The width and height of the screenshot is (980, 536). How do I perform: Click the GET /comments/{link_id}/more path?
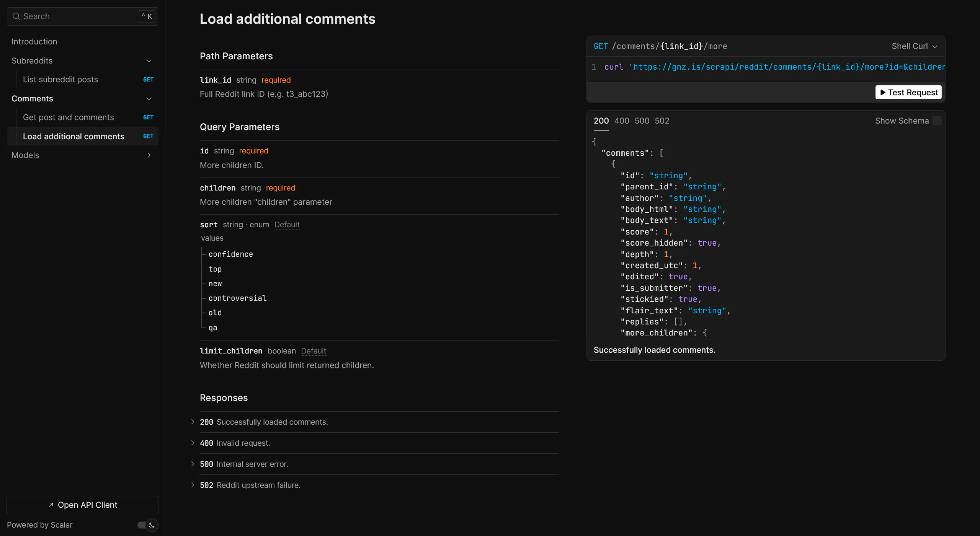pyautogui.click(x=660, y=46)
